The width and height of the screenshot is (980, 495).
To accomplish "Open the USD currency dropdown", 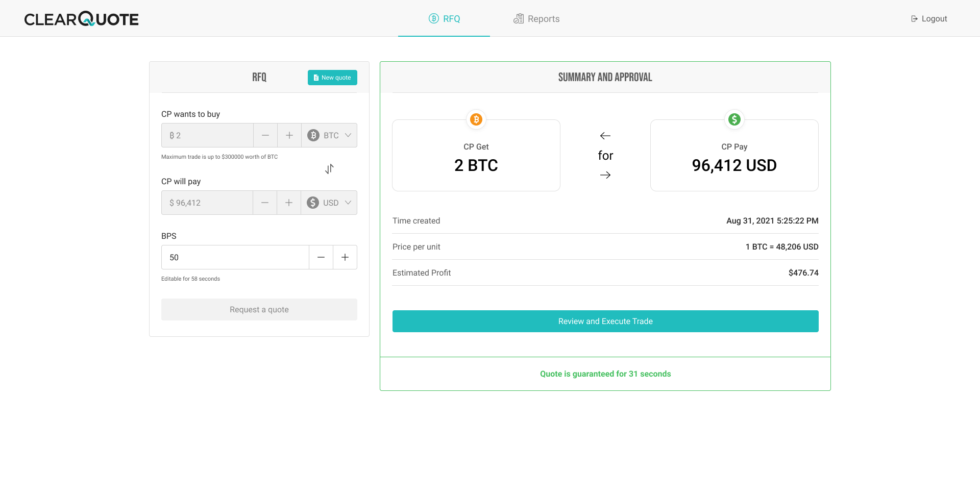I will point(329,203).
